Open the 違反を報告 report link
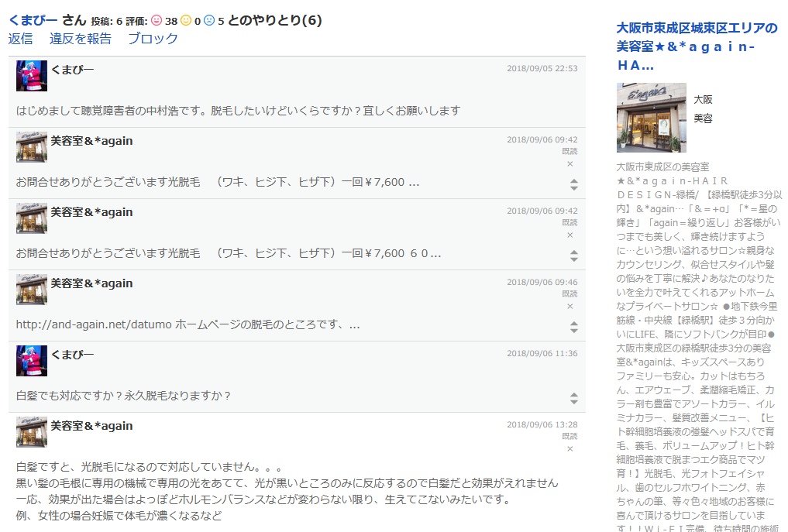 (81, 39)
